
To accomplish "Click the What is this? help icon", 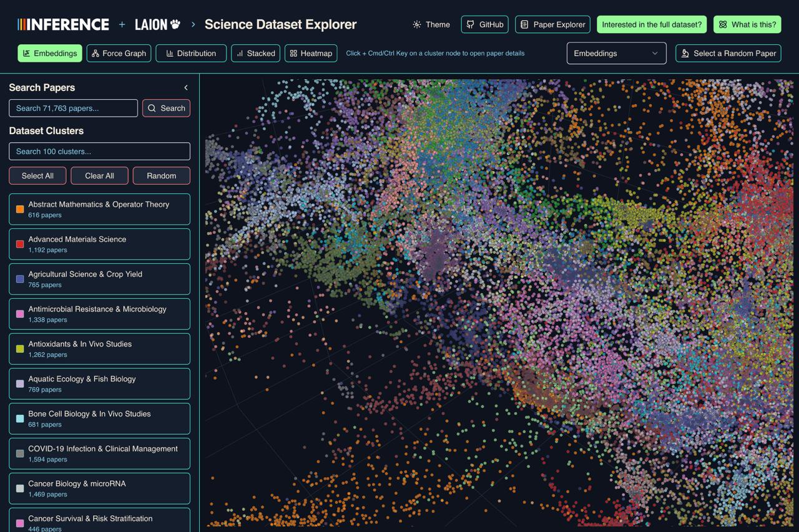I will pos(723,24).
